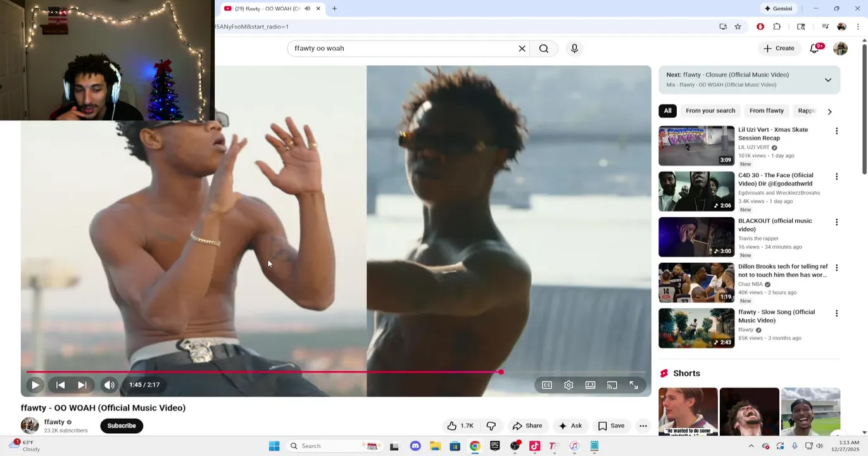Screen dimensions: 868x456
Task: Select From your search chip
Action: click(x=710, y=111)
